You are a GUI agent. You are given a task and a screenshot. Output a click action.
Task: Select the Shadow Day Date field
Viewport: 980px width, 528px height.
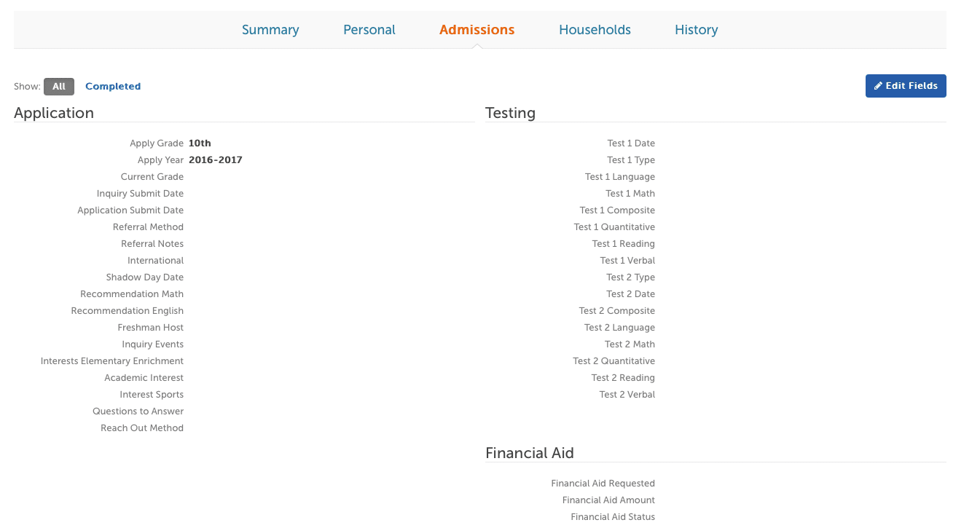pos(145,277)
